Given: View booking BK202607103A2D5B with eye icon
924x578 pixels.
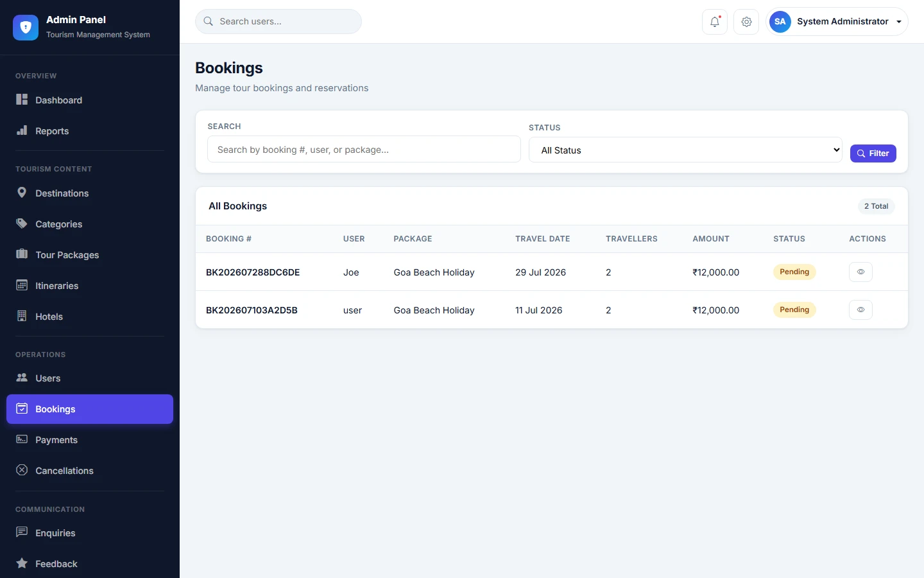Looking at the screenshot, I should pos(860,310).
